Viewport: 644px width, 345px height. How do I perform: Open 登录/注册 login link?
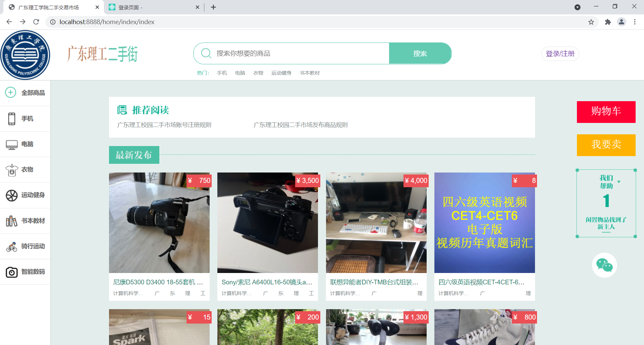coord(560,54)
